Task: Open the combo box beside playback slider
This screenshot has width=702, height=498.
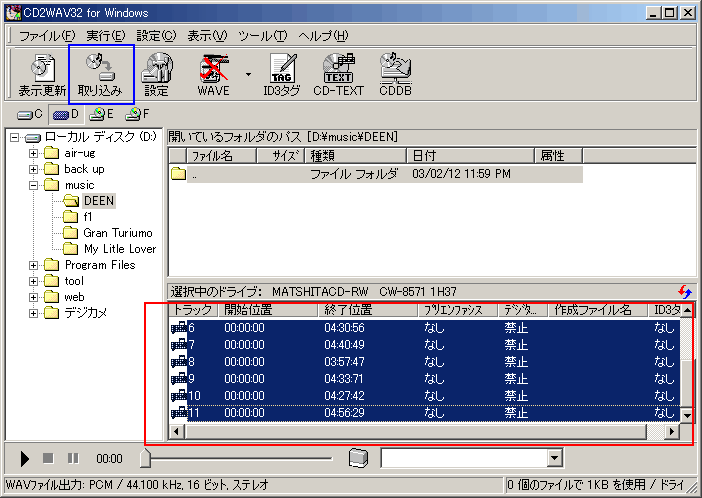Action: pos(556,458)
